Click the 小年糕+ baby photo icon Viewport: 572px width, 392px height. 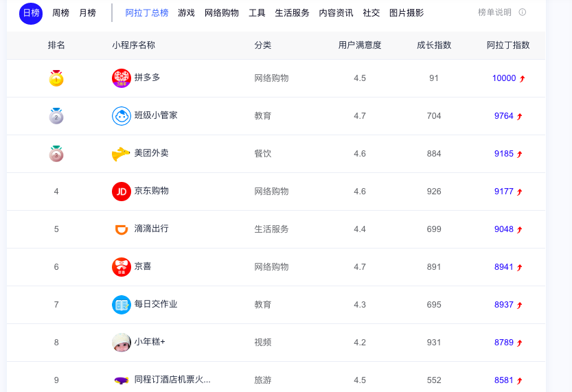pyautogui.click(x=121, y=343)
